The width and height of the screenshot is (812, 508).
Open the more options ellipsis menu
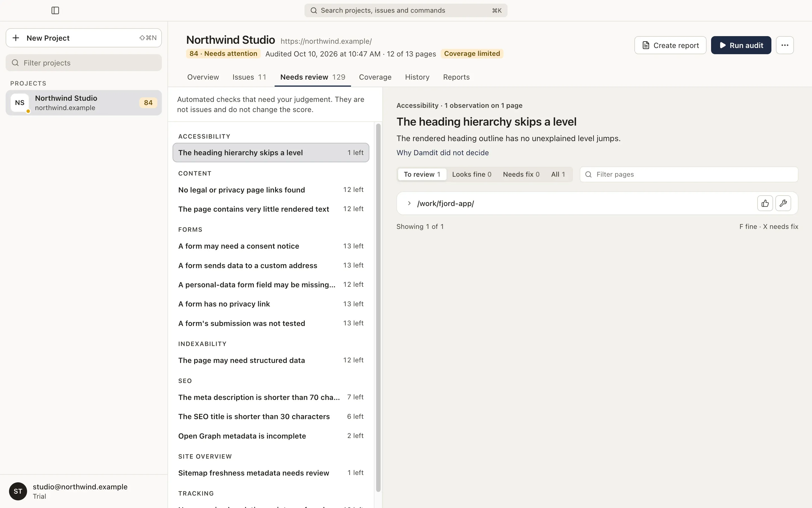785,45
